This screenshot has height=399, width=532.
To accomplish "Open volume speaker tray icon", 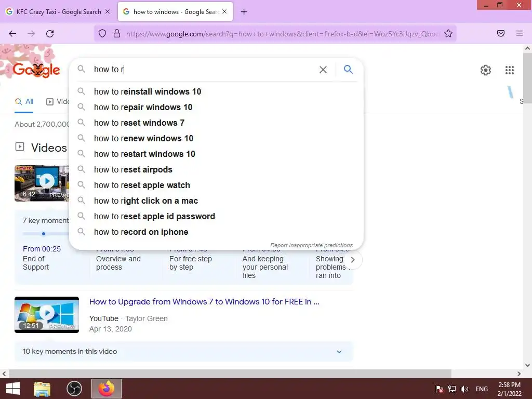I will click(464, 389).
